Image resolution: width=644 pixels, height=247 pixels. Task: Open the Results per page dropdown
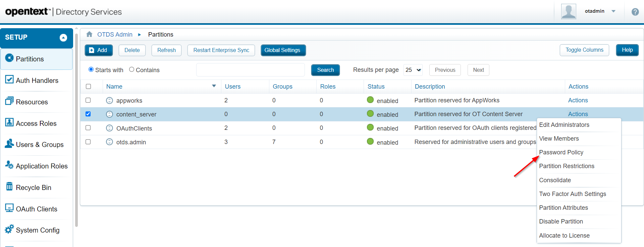pos(413,70)
